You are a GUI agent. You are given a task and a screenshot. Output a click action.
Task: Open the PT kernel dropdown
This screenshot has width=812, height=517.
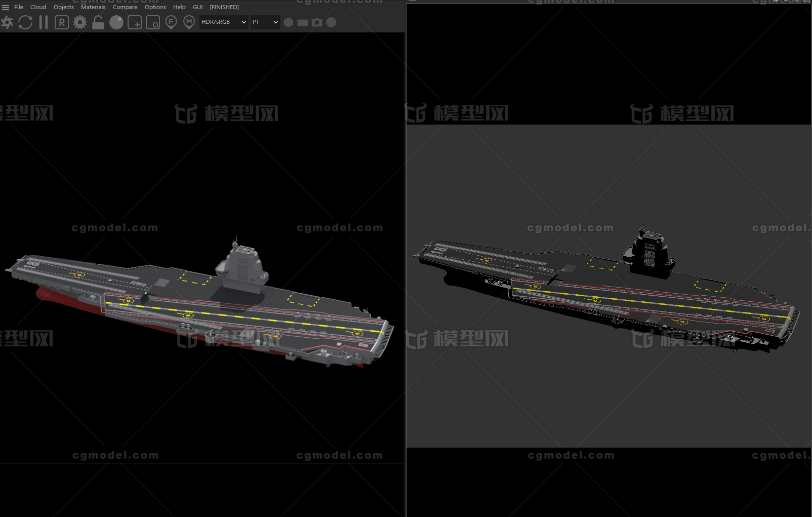265,22
